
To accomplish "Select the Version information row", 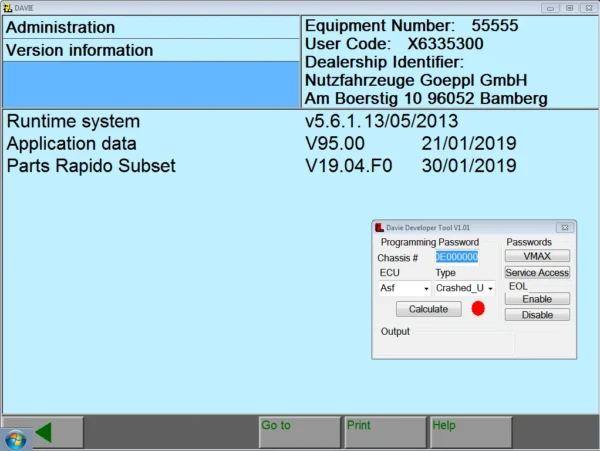I will click(151, 50).
